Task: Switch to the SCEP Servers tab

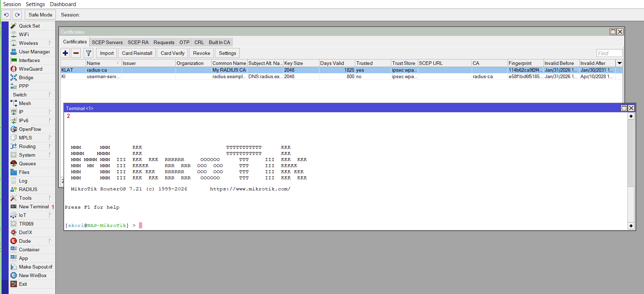Action: click(x=107, y=42)
